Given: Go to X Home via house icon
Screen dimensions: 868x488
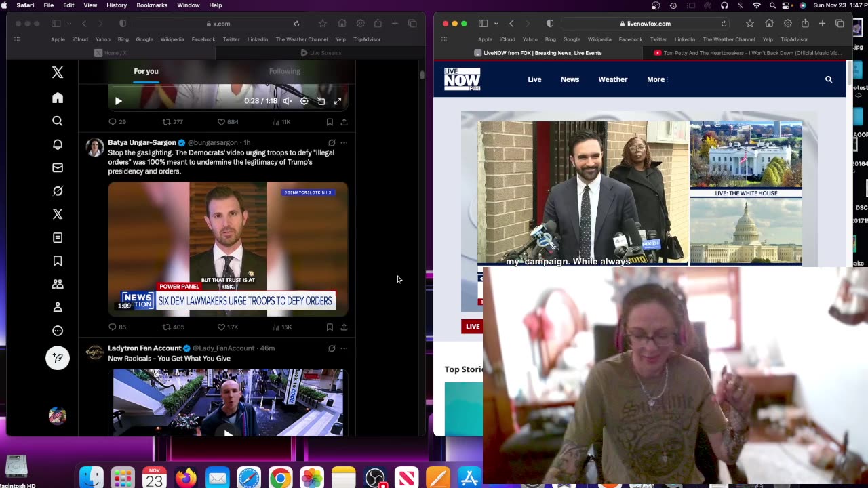Looking at the screenshot, I should 58,98.
